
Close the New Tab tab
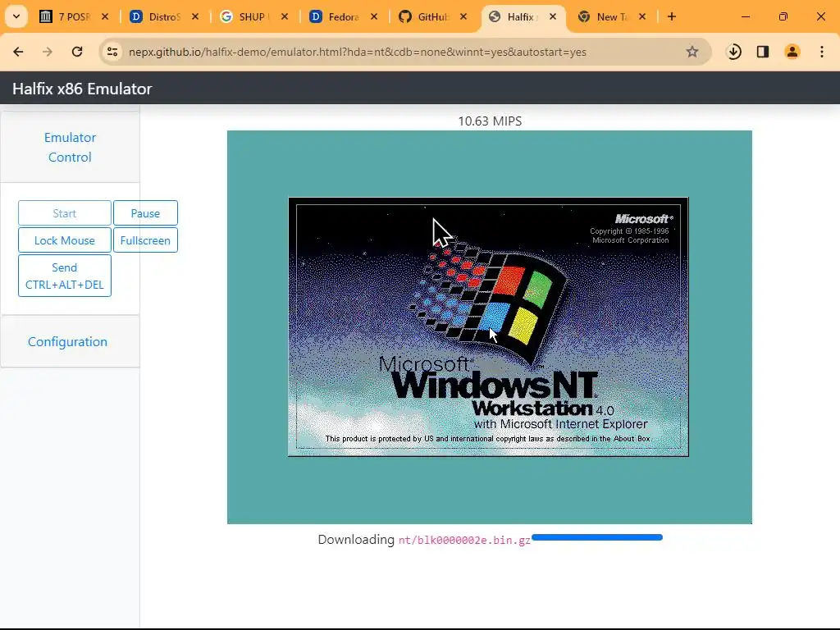click(x=642, y=16)
